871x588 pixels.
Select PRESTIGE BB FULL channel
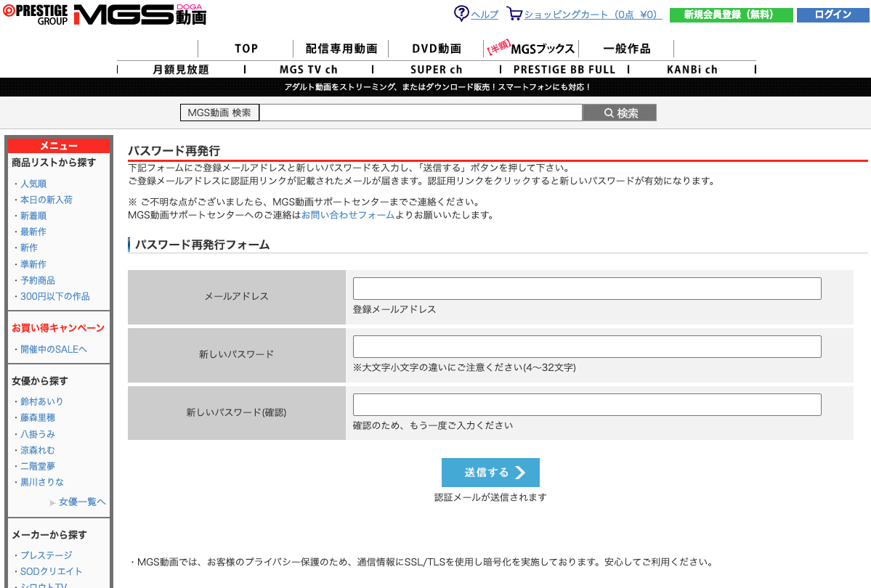(x=564, y=70)
